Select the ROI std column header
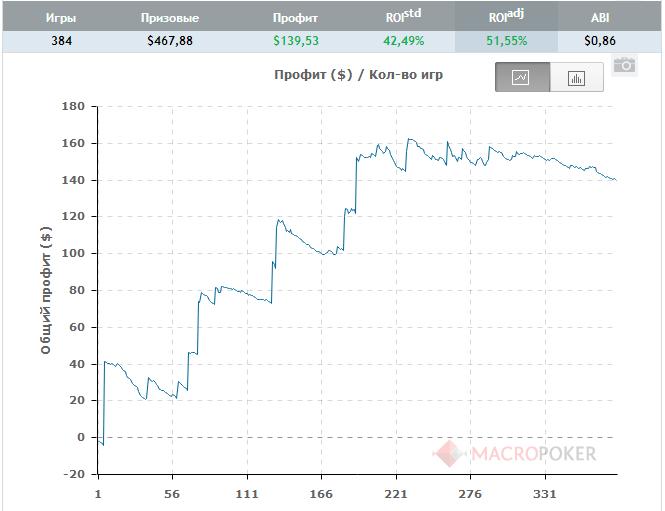The image size is (665, 511). 403,16
